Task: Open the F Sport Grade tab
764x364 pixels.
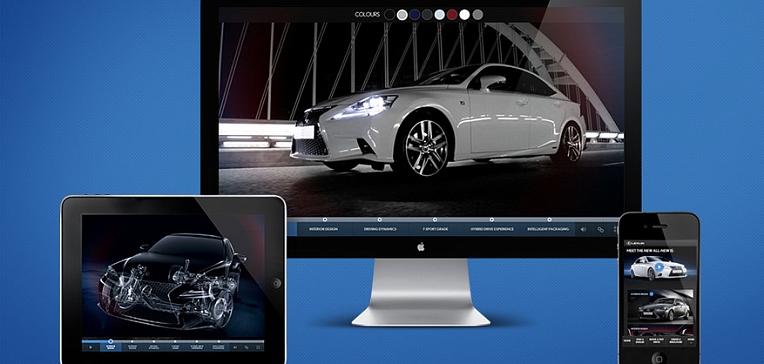Action: click(x=436, y=229)
